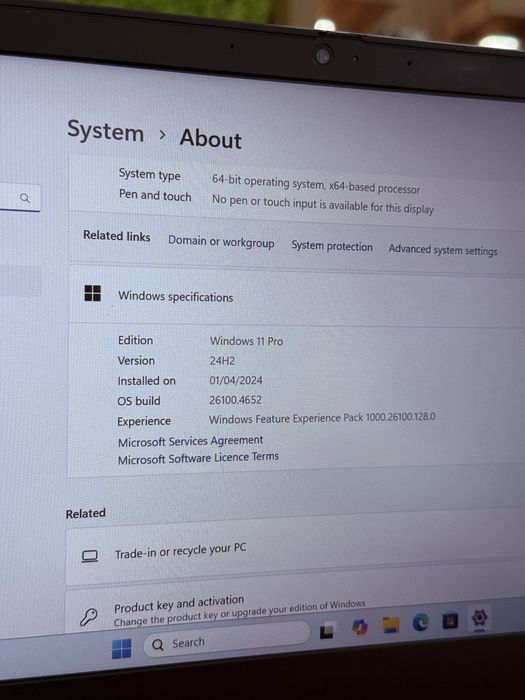Open the Windows Start menu
The height and width of the screenshot is (700, 525).
pyautogui.click(x=121, y=649)
